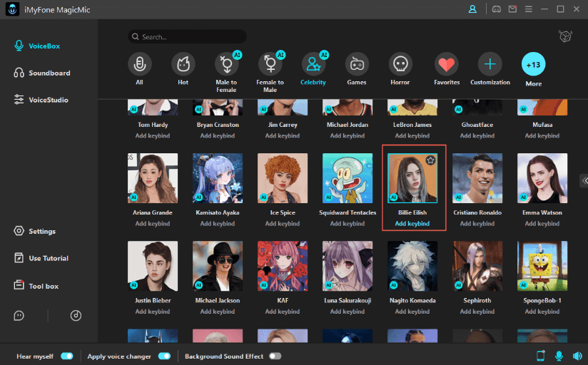Open Use Tutorial in the sidebar

pyautogui.click(x=41, y=258)
